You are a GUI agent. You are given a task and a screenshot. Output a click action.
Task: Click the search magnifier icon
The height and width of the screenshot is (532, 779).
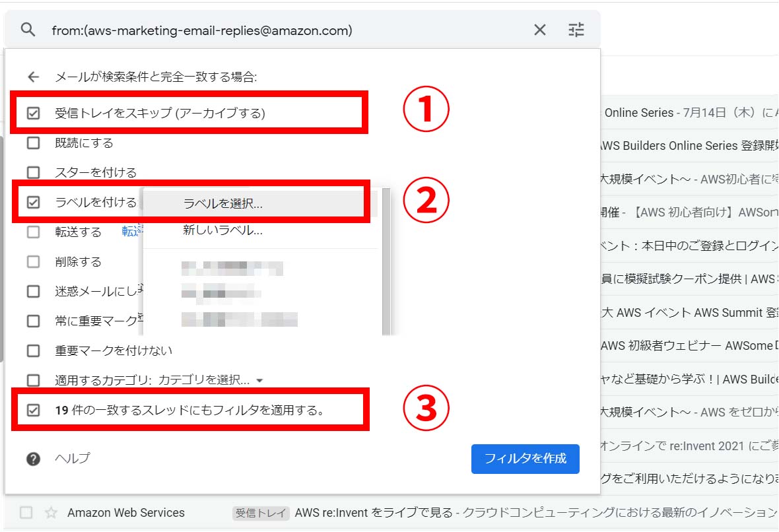(28, 30)
